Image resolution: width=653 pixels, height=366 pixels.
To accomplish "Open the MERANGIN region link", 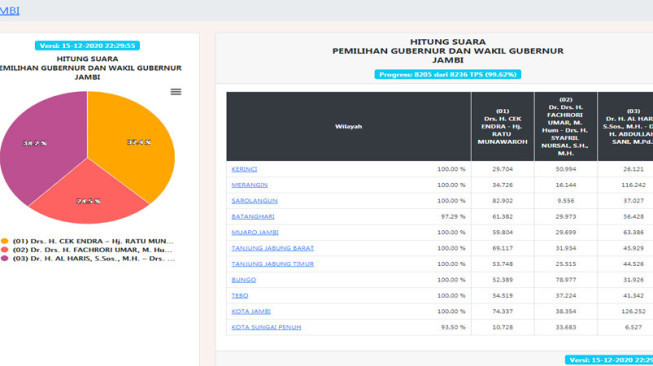I will [x=249, y=185].
